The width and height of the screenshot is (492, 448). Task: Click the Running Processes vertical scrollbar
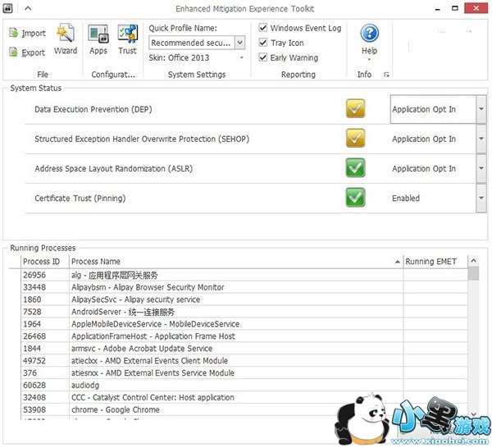(473, 345)
